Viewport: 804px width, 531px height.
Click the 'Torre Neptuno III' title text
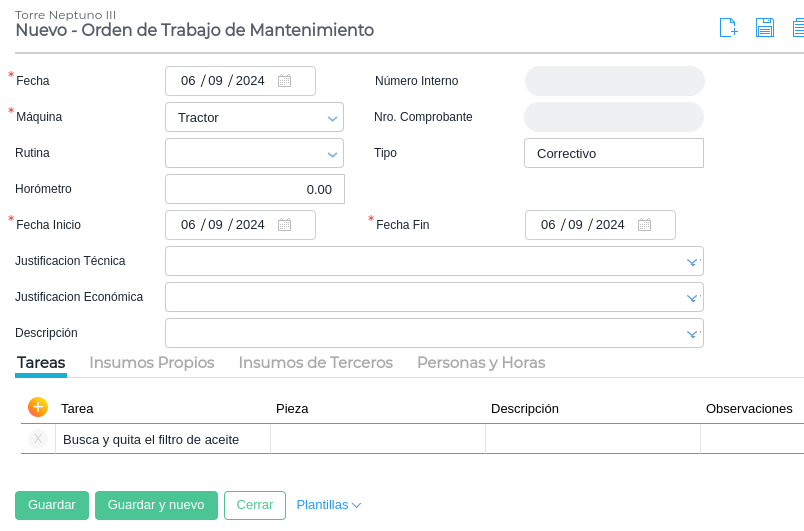(x=66, y=15)
